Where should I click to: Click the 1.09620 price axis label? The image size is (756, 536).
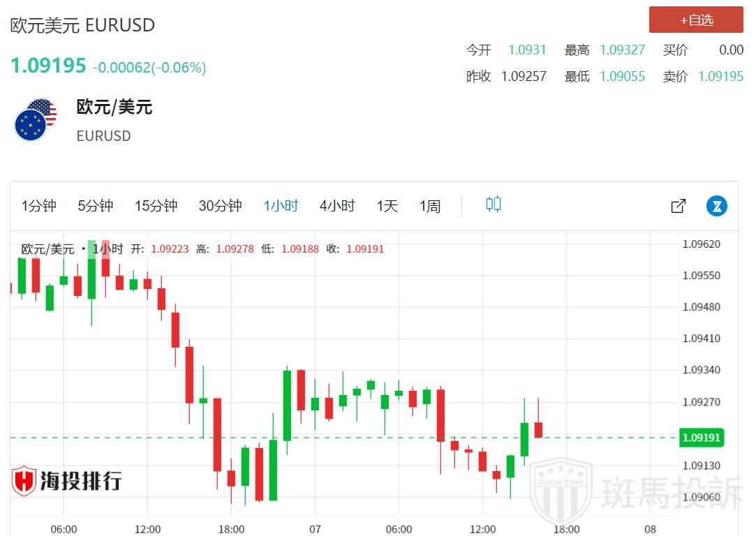[x=701, y=244]
